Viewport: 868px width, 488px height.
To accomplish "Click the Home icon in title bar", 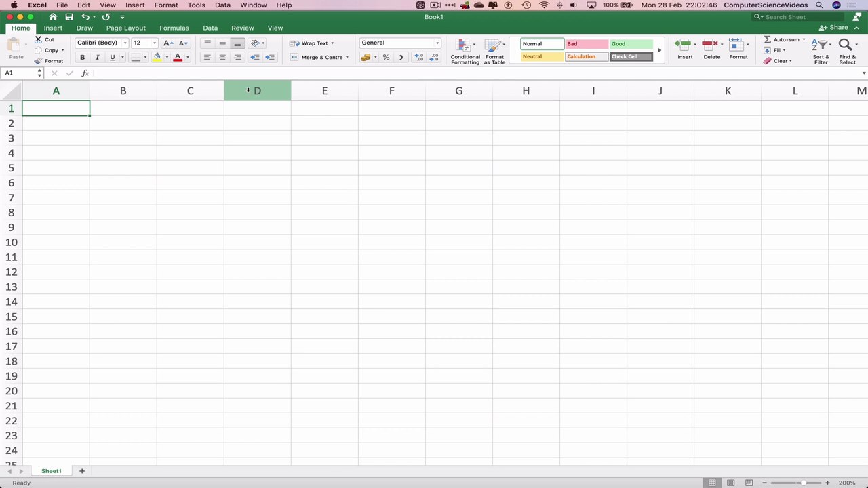I will [x=53, y=17].
